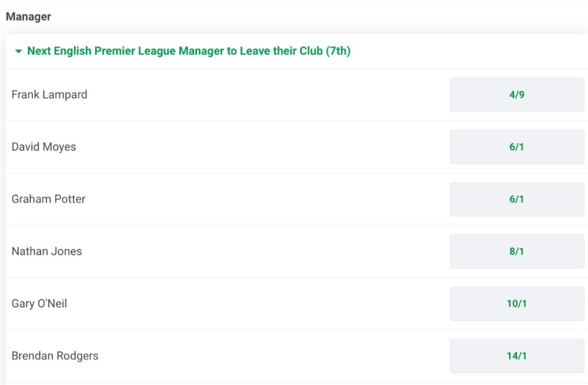588x385 pixels.
Task: Click the Frank Lampard name label
Action: coord(49,95)
